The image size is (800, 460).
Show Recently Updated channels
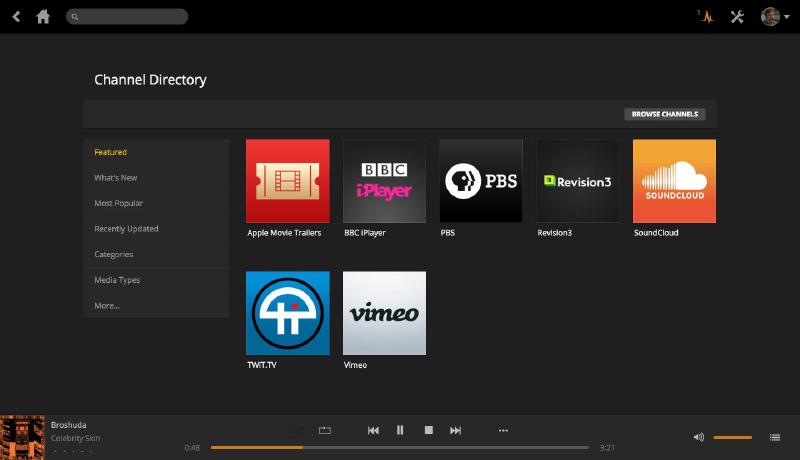coord(156,228)
